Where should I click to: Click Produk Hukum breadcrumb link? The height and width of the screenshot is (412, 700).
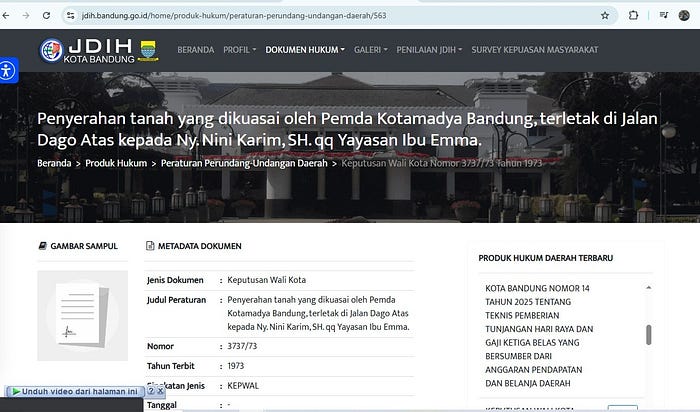pos(116,163)
